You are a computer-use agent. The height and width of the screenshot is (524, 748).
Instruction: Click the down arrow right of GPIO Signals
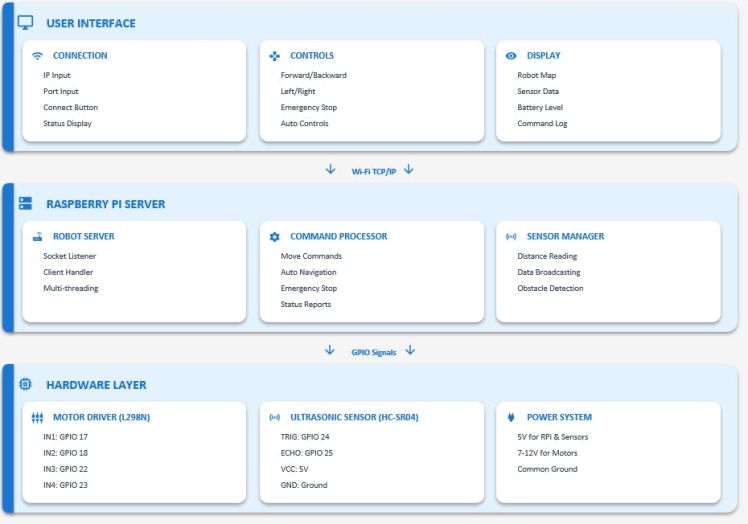(x=410, y=350)
